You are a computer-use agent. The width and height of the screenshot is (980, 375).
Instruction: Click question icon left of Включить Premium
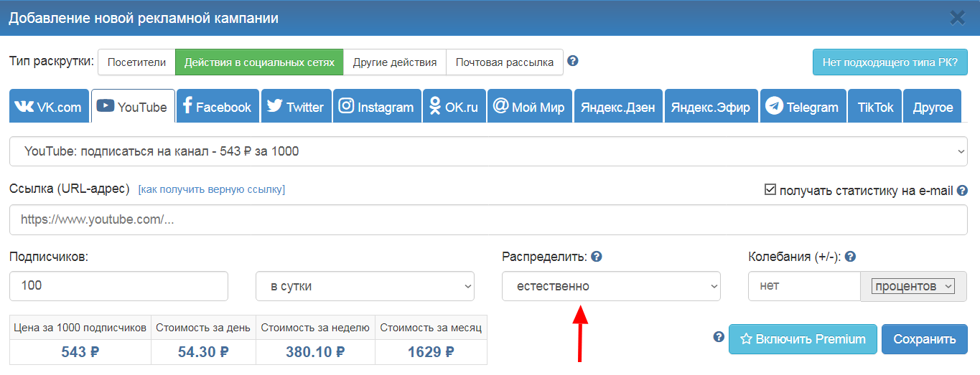click(x=719, y=337)
